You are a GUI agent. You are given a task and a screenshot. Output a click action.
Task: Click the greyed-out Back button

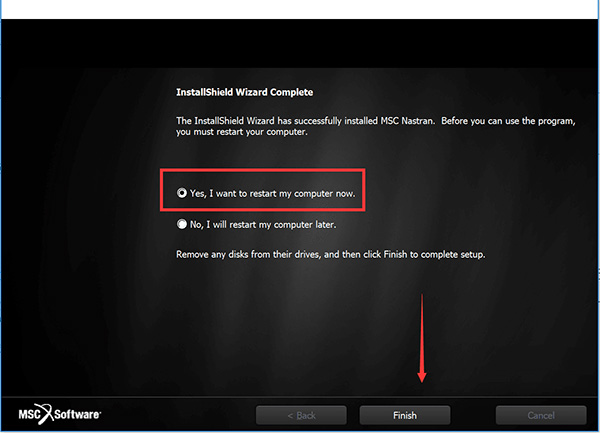pos(301,415)
